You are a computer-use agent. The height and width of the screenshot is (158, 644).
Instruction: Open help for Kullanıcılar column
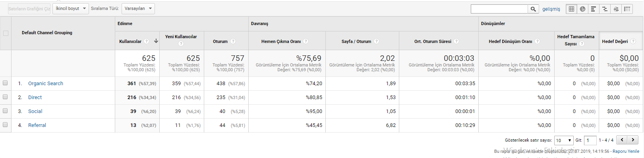(x=147, y=41)
